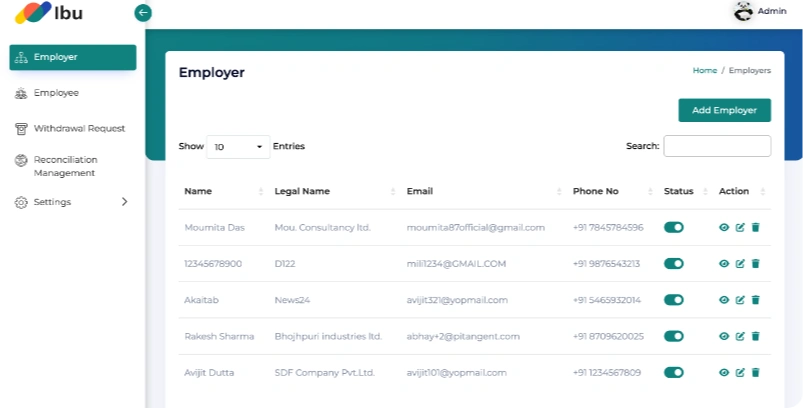The image size is (803, 408).
Task: Toggle status switch for Moumita Das
Action: pos(673,228)
